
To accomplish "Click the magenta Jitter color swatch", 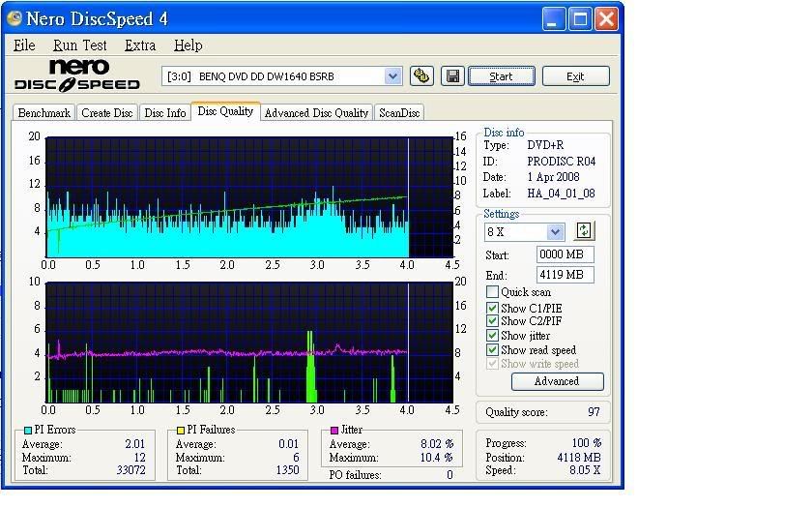I will [334, 431].
